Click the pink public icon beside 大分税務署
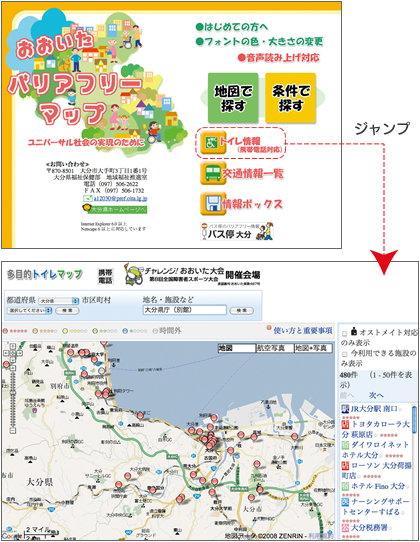This screenshot has height=542, width=420. click(x=346, y=527)
